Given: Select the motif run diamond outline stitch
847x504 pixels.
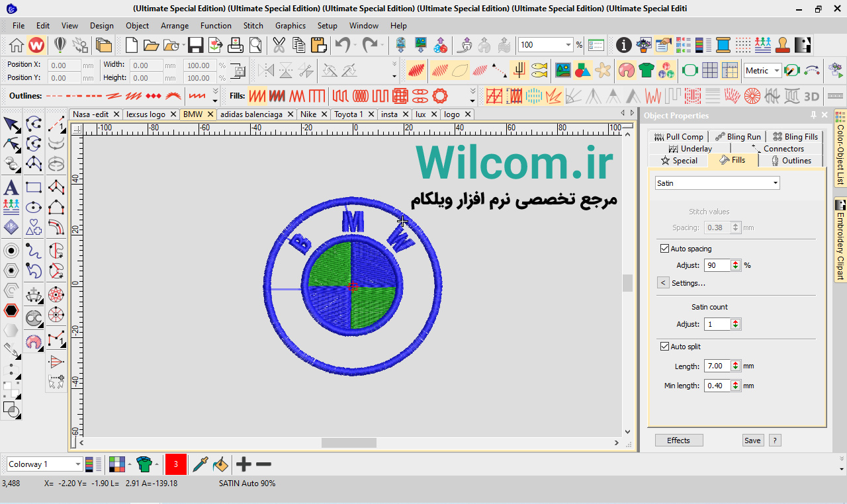Looking at the screenshot, I should coord(154,96).
